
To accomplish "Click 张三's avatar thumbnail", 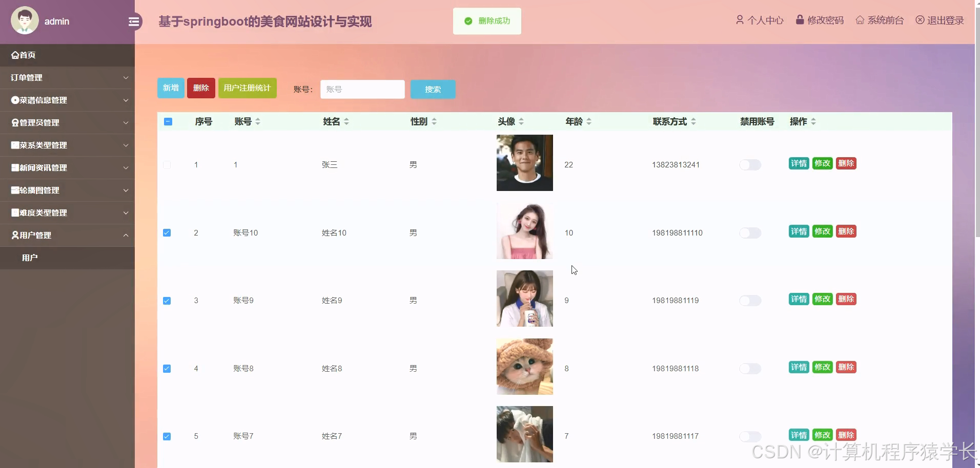I will 524,163.
